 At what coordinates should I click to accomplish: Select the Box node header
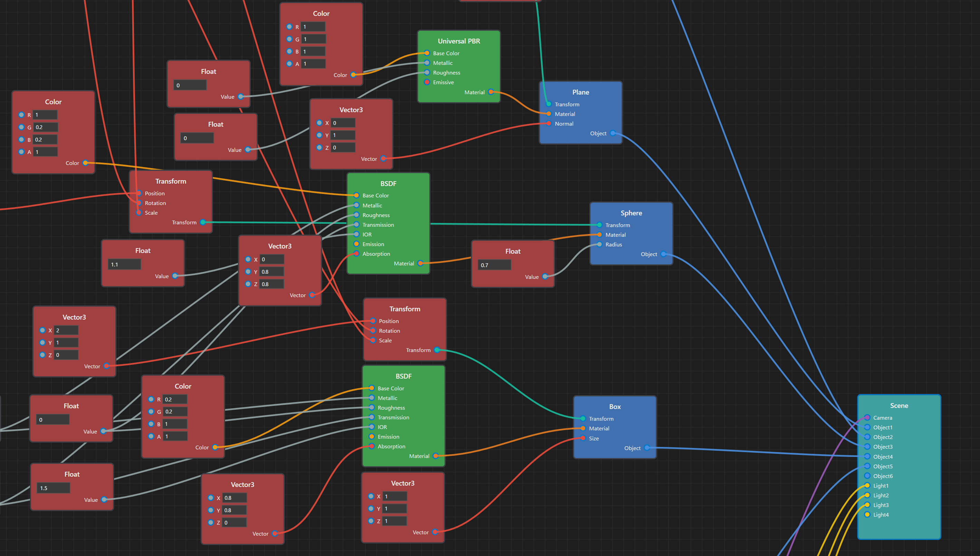[614, 407]
